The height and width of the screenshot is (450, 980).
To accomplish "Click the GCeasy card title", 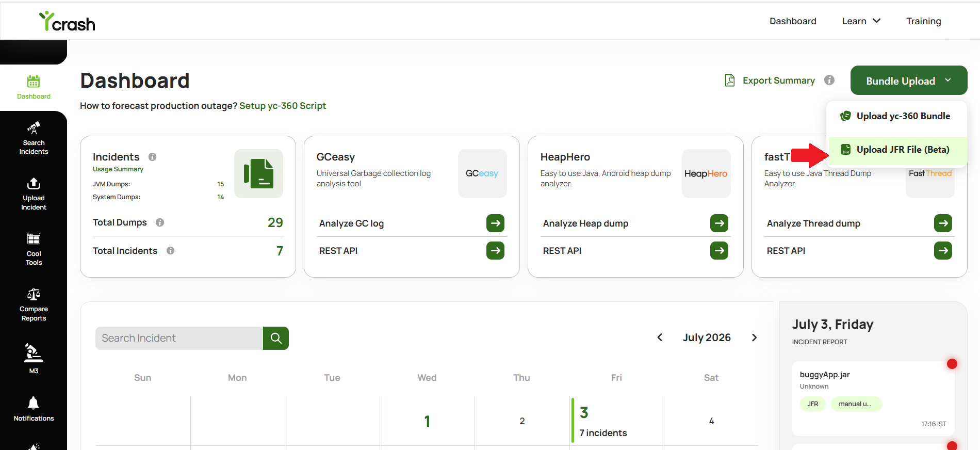I will (336, 157).
